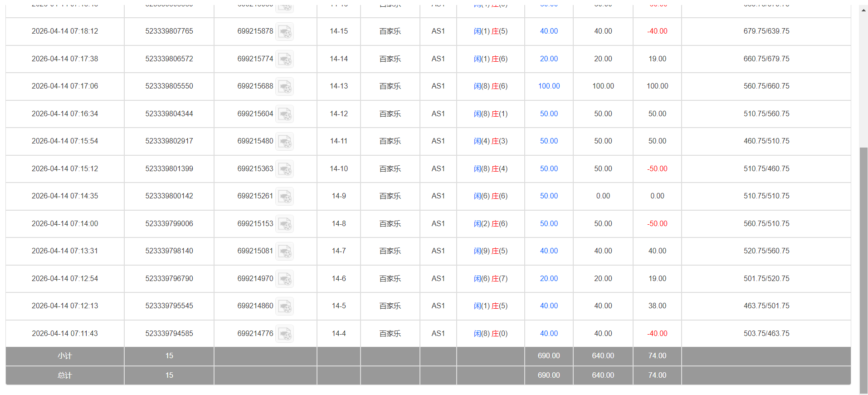The image size is (868, 395).
Task: Click the vertical scrollbar thumb on right
Action: click(863, 268)
